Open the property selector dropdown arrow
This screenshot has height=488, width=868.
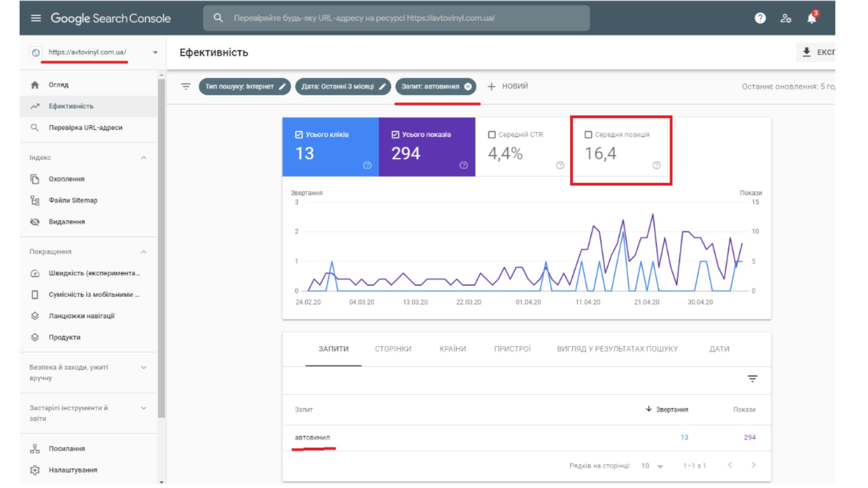(155, 52)
